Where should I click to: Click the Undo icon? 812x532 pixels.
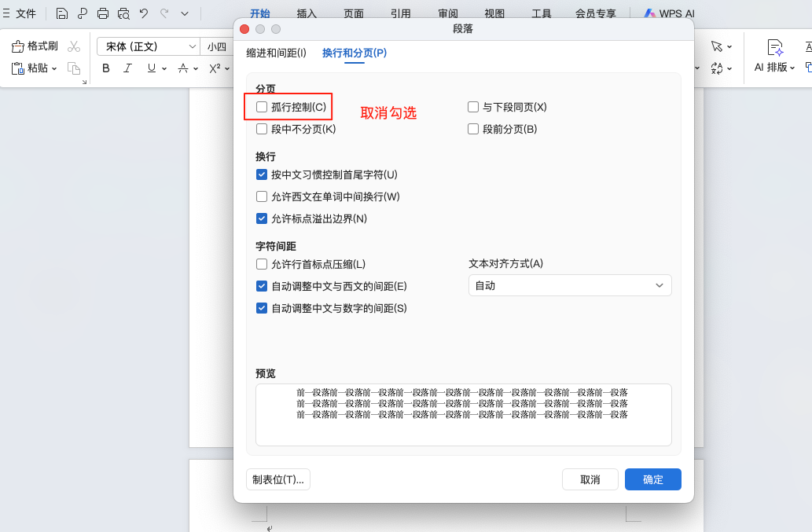(x=144, y=13)
